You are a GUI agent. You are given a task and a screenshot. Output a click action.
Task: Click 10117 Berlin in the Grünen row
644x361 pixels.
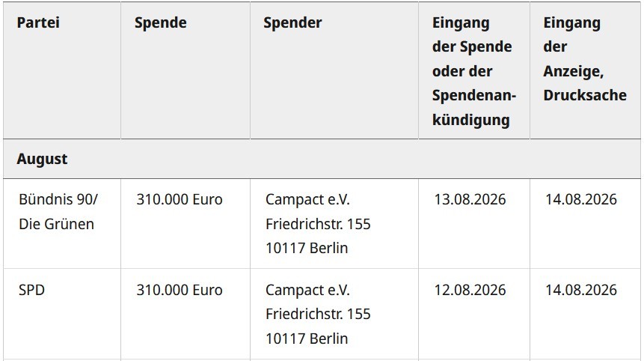(x=307, y=248)
